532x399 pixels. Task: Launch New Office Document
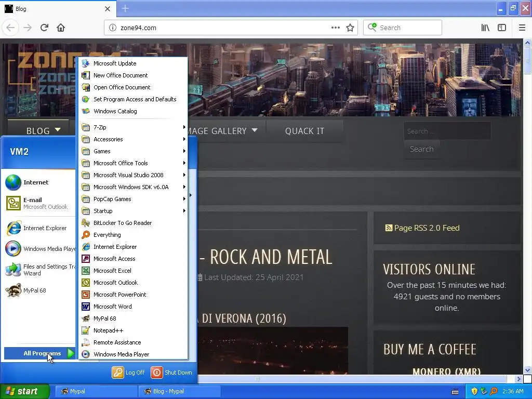point(133,75)
